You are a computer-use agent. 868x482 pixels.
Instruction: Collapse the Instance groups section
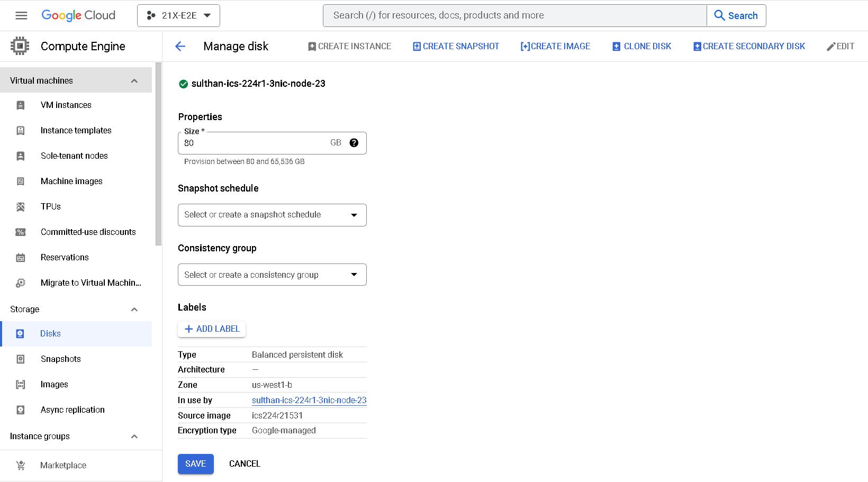[134, 436]
